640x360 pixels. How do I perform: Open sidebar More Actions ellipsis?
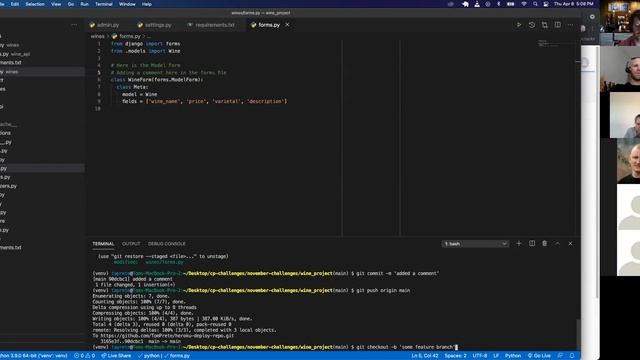click(74, 25)
